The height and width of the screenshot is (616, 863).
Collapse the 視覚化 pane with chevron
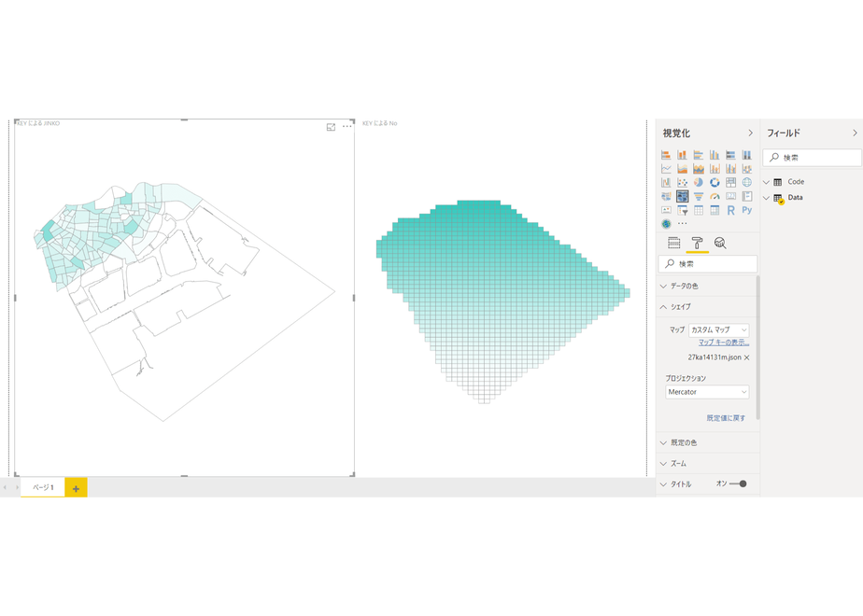point(750,133)
